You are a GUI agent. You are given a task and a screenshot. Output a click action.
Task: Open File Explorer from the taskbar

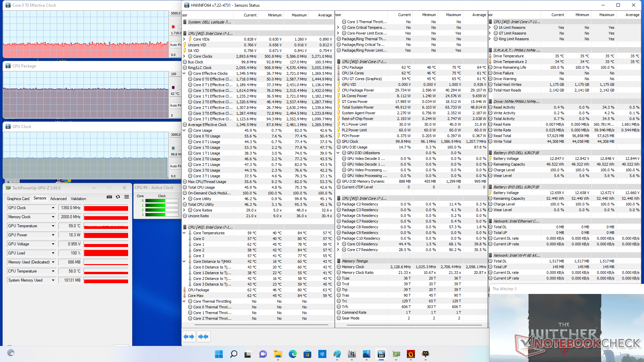point(278,354)
